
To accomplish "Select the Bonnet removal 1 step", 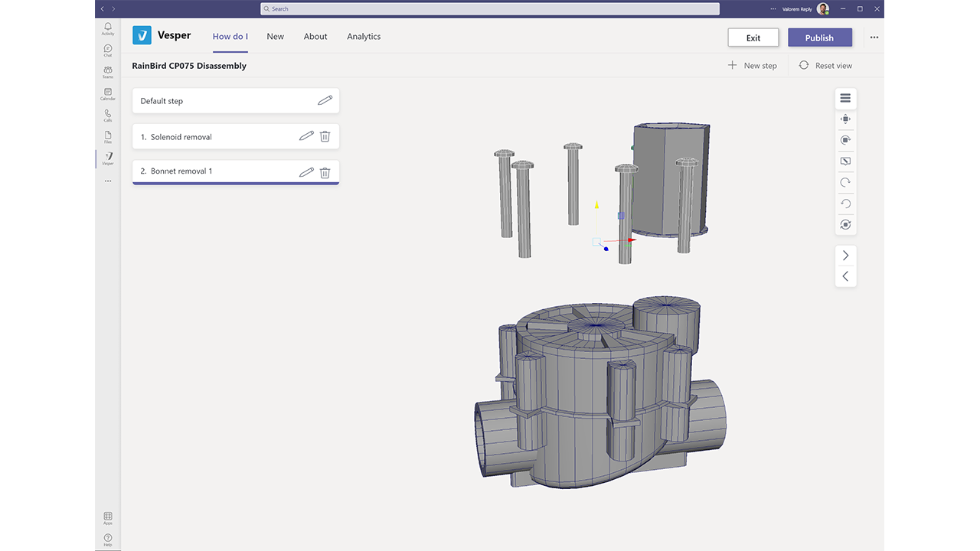I will tap(236, 172).
